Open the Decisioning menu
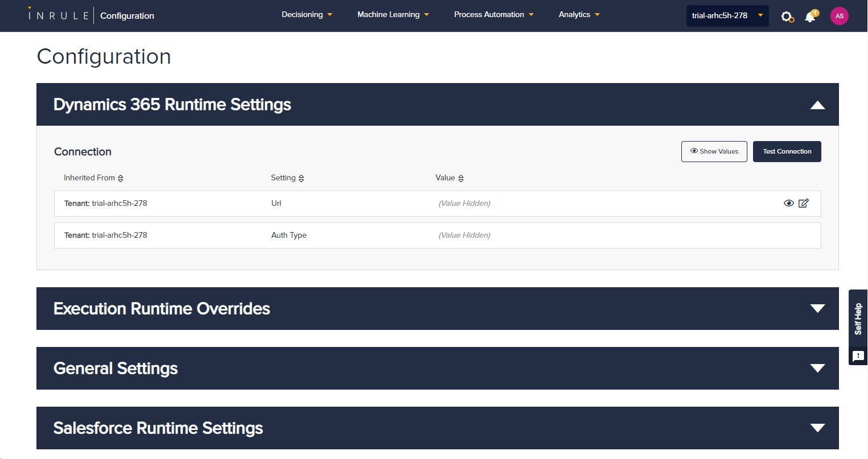Viewport: 868px width, 459px height. click(x=307, y=15)
